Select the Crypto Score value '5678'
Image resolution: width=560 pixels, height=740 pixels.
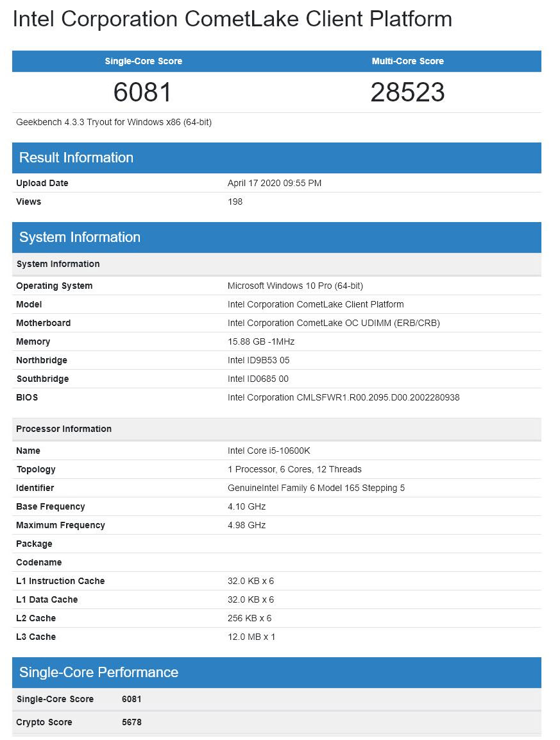pos(131,723)
